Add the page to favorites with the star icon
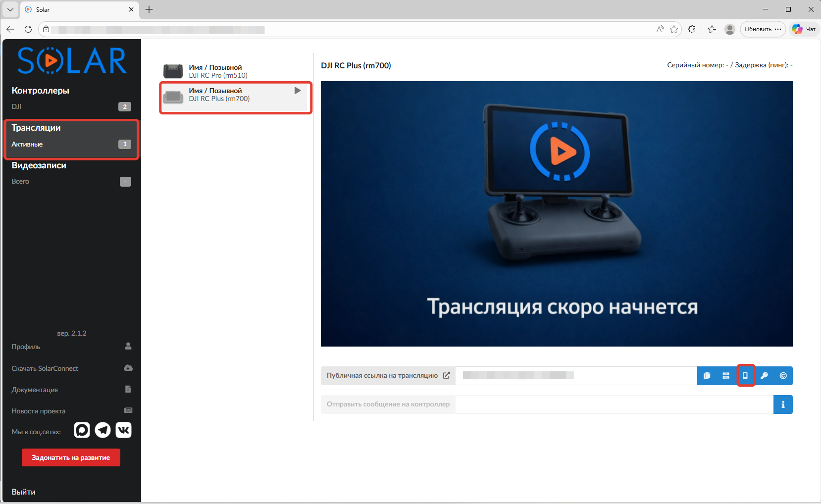This screenshot has width=821, height=504. (674, 29)
